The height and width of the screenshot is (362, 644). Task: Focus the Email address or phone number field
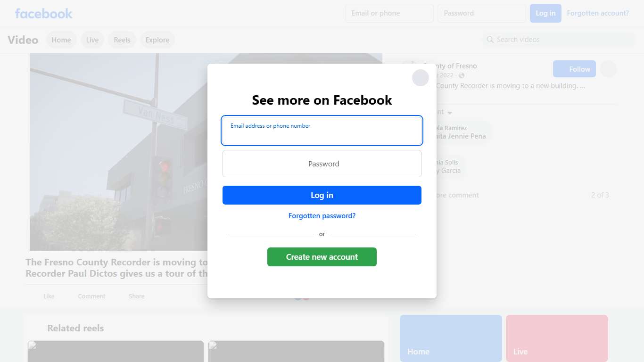[x=322, y=131]
